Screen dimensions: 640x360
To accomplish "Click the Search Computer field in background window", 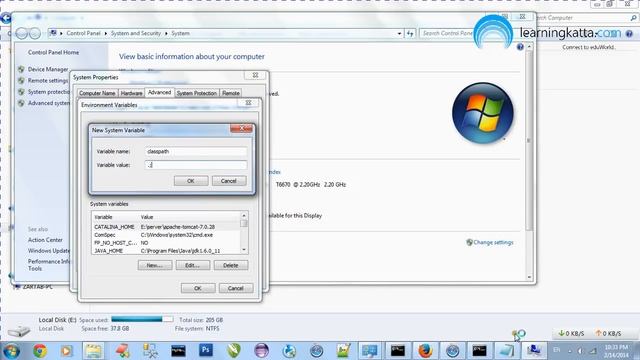I will [x=586, y=18].
